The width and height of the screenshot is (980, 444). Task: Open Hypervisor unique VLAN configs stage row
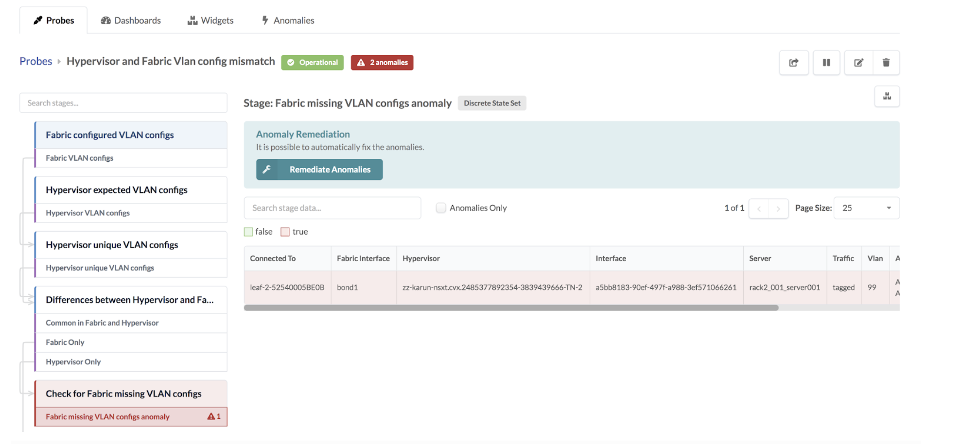pyautogui.click(x=131, y=268)
